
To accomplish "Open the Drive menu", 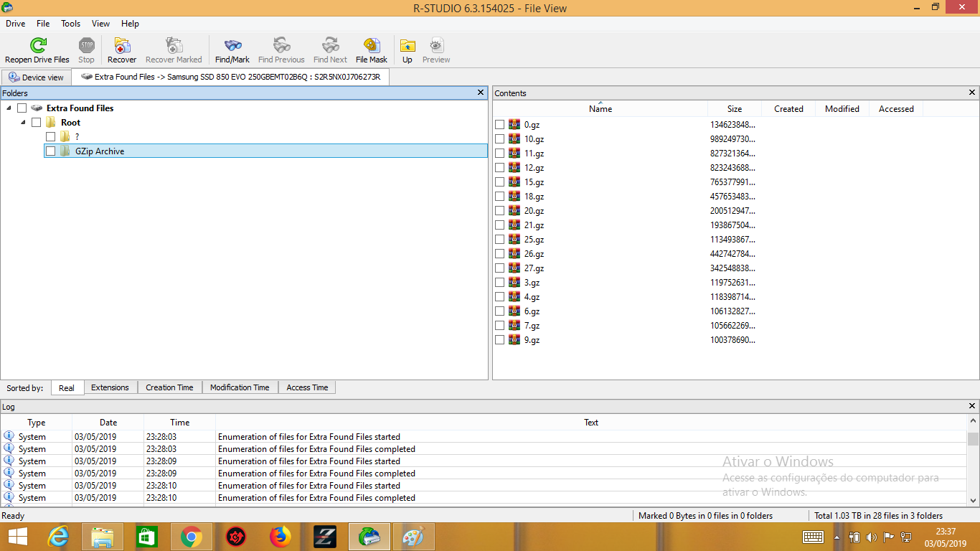I will point(16,24).
